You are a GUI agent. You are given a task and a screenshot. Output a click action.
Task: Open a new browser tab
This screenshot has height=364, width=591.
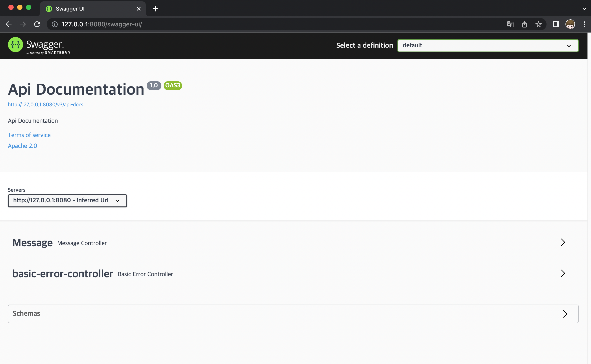[x=156, y=9]
